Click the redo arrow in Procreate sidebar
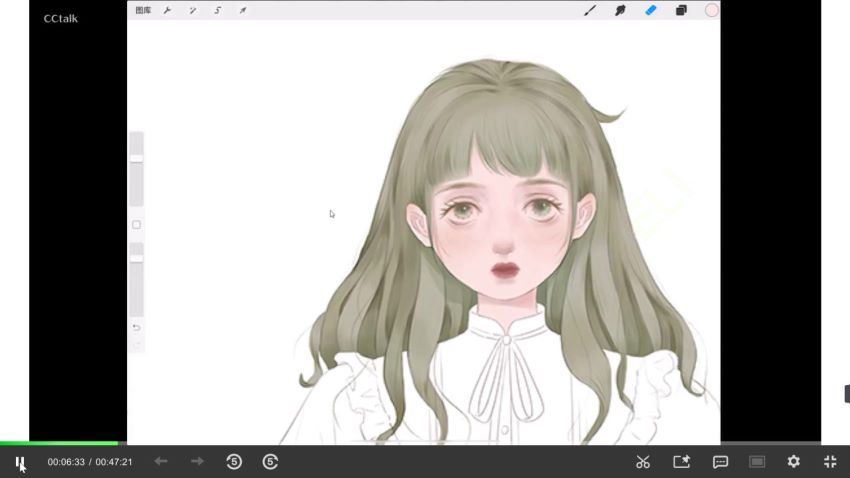This screenshot has height=478, width=850. (137, 345)
